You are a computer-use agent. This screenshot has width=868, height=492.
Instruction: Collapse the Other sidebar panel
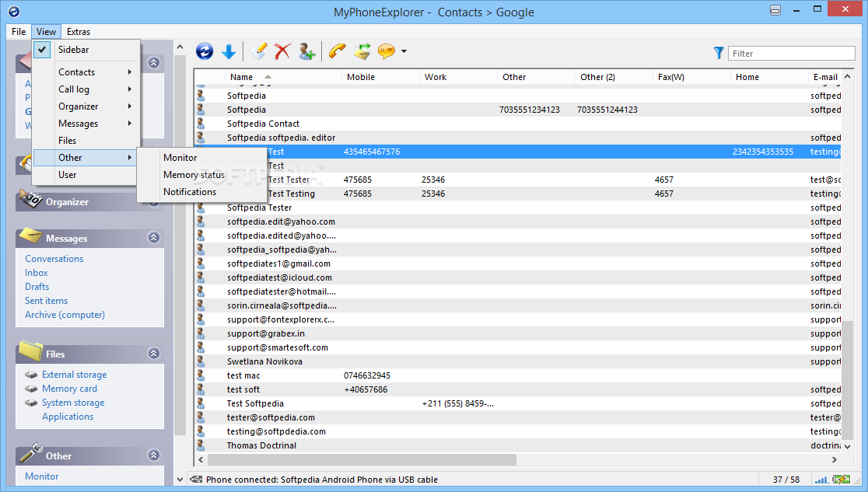[x=154, y=455]
